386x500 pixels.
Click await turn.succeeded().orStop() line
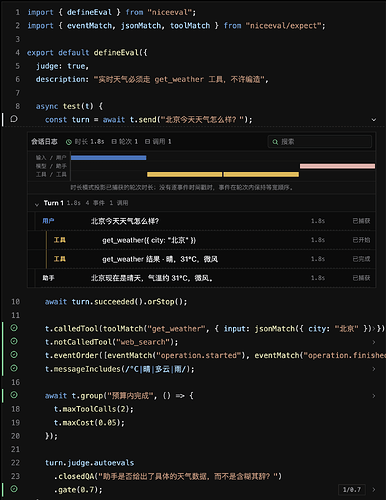(116, 302)
